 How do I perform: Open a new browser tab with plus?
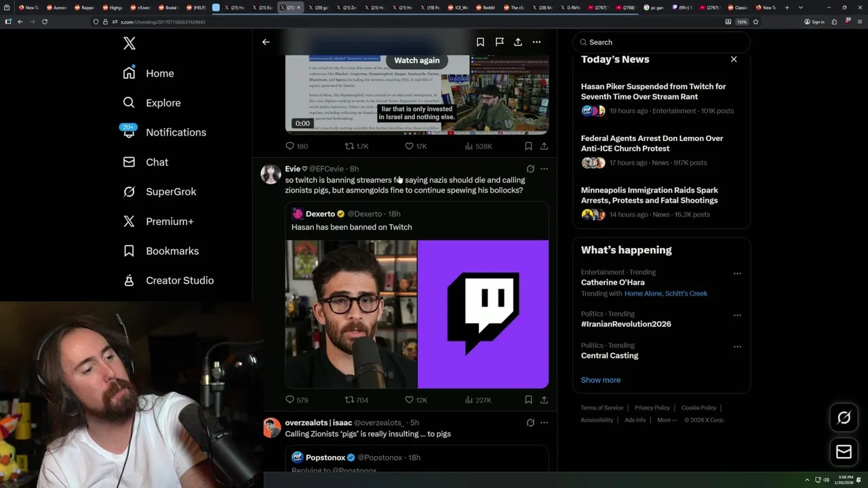(787, 7)
